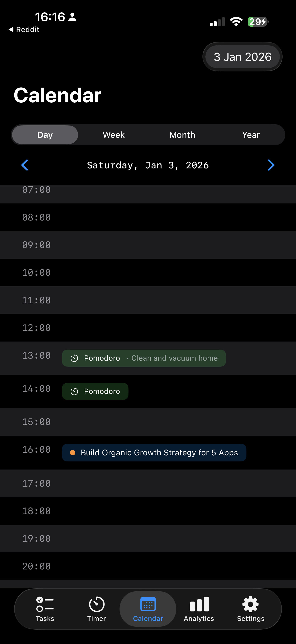
Task: Advance to next day with right chevron
Action: [271, 165]
